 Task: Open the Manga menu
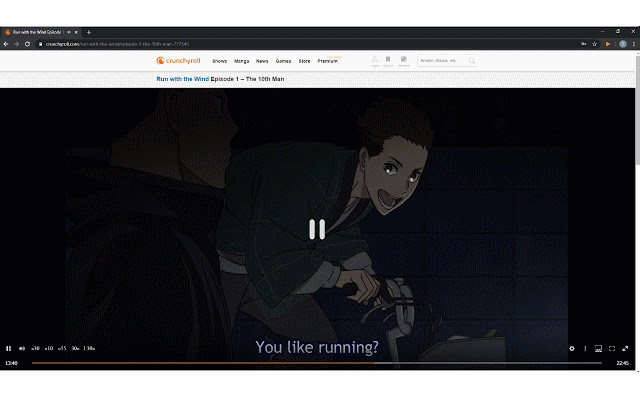click(242, 61)
